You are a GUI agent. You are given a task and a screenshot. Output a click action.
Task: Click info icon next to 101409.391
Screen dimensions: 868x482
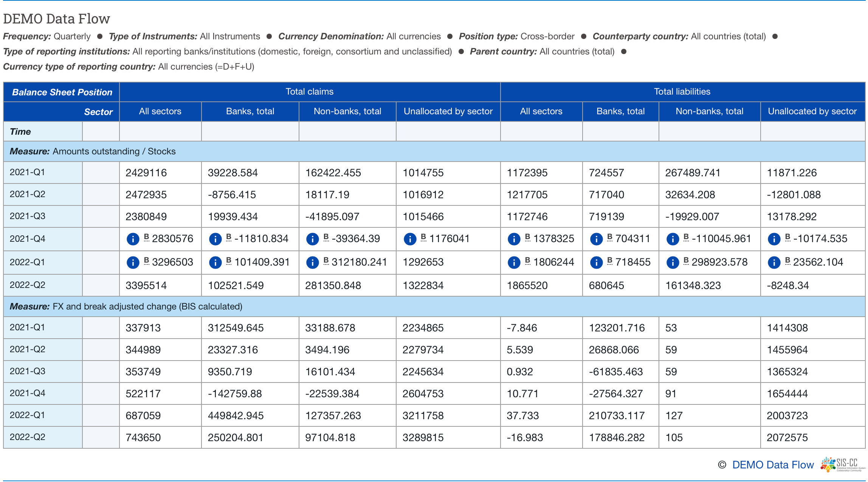[x=215, y=263]
